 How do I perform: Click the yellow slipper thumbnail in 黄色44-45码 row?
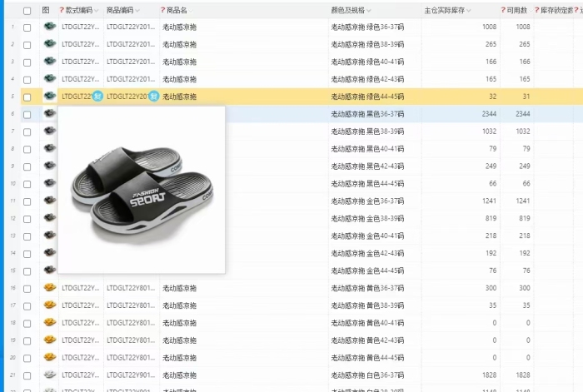click(49, 357)
